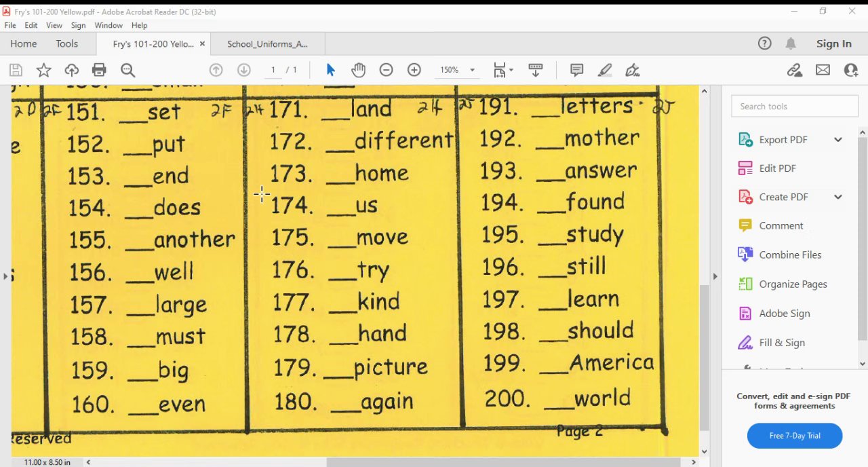868x467 pixels.
Task: Click the Create PDF tool icon
Action: [745, 197]
